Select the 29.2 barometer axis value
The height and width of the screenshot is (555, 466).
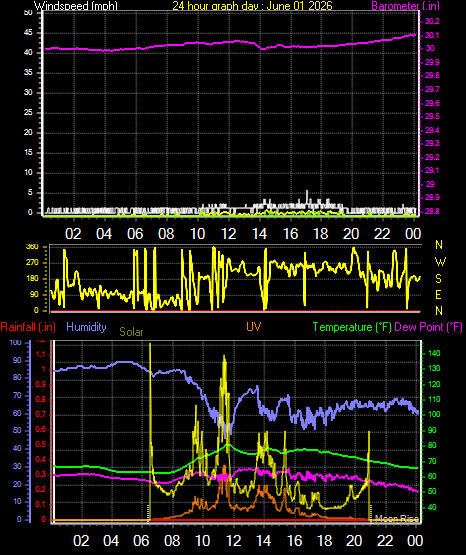432,157
